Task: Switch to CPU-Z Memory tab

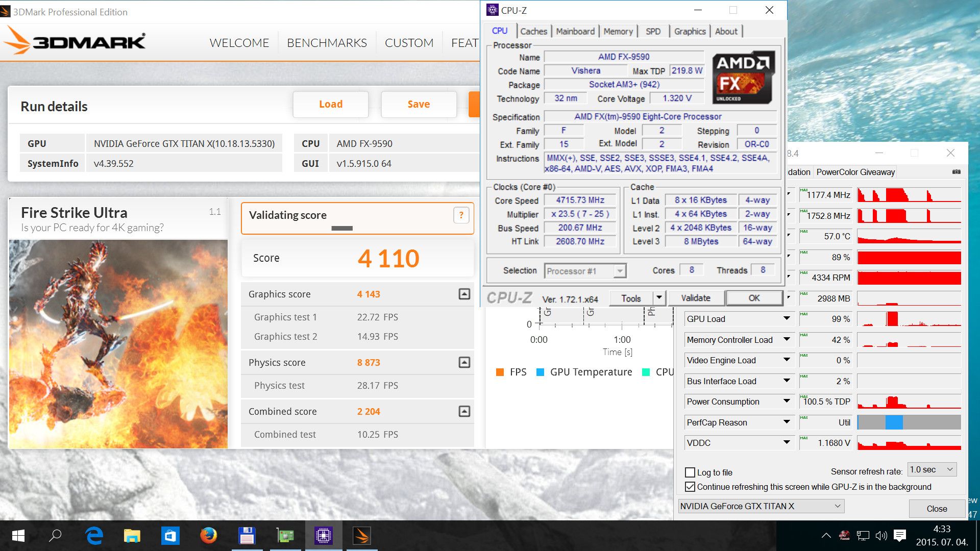Action: [618, 31]
